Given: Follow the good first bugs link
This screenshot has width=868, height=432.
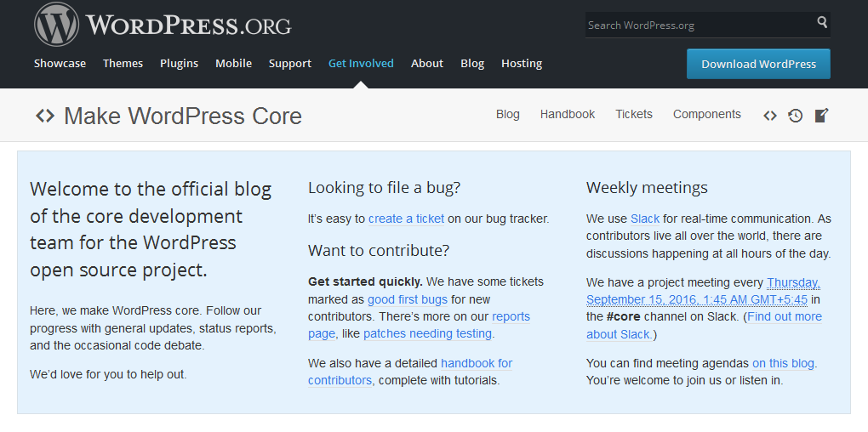Looking at the screenshot, I should 408,299.
